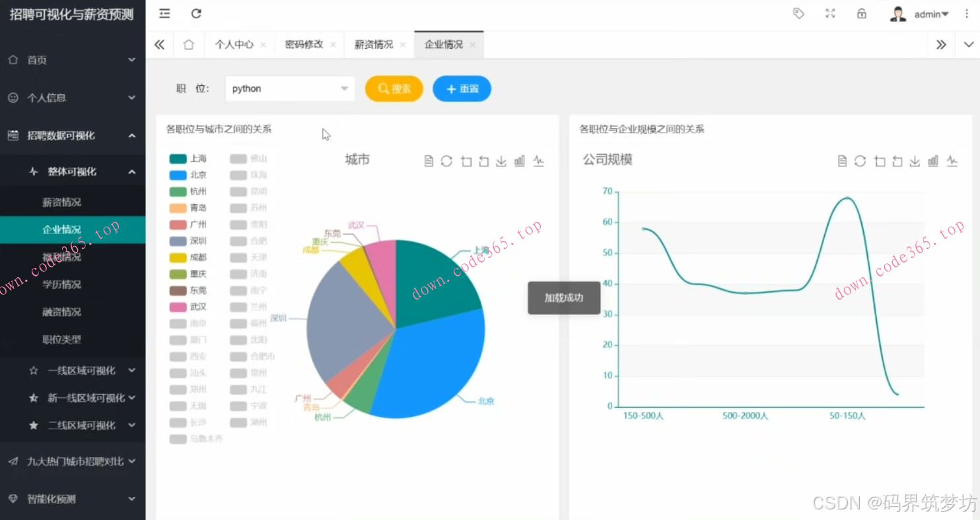This screenshot has width=980, height=520.
Task: Enter fullscreen mode via the expand icon
Action: pos(830,13)
